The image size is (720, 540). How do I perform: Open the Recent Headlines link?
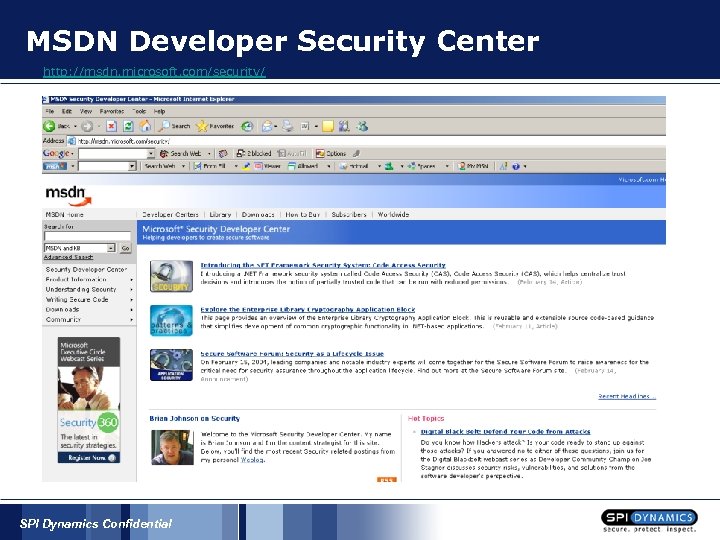pos(627,396)
